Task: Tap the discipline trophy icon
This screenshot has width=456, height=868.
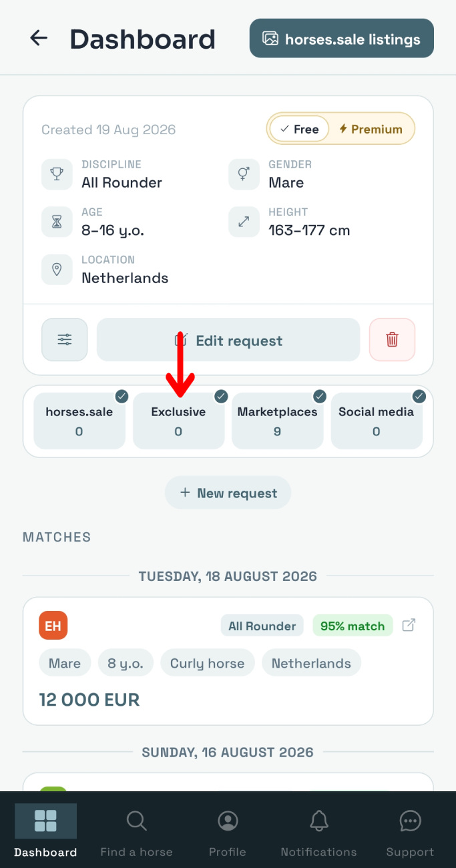Action: [x=57, y=174]
